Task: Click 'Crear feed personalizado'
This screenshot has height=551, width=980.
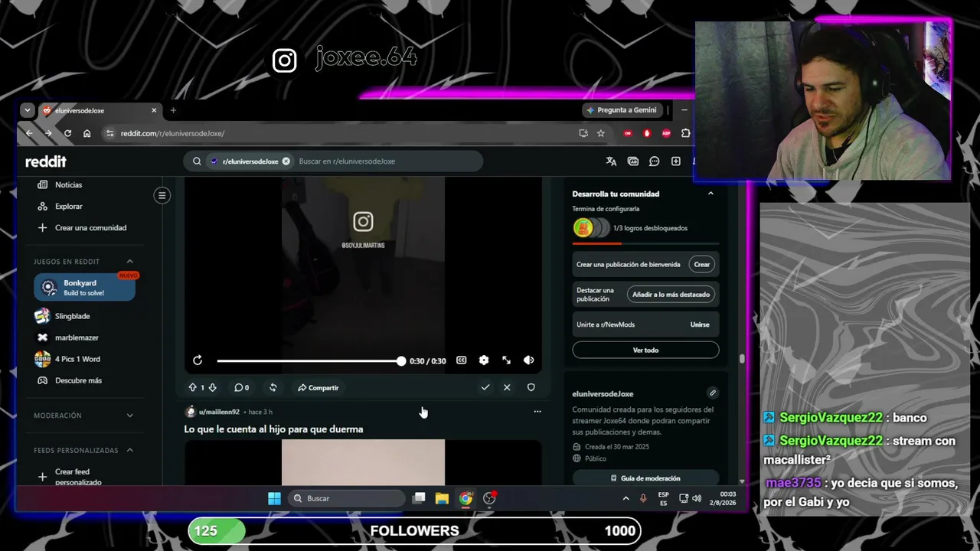Action: pos(77,477)
